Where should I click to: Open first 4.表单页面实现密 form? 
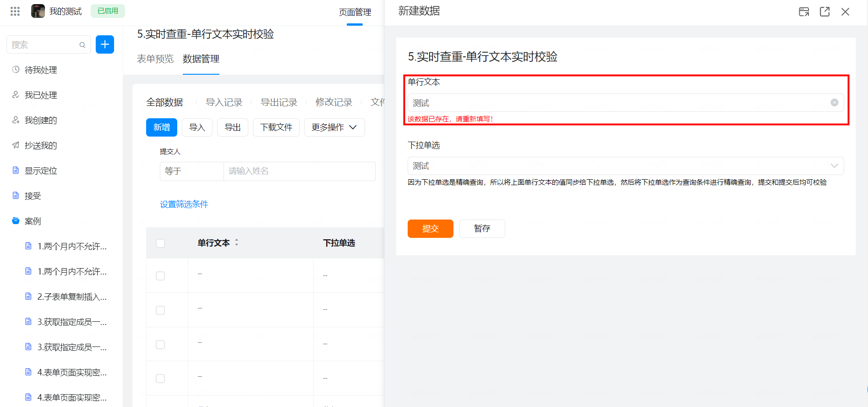(x=72, y=372)
